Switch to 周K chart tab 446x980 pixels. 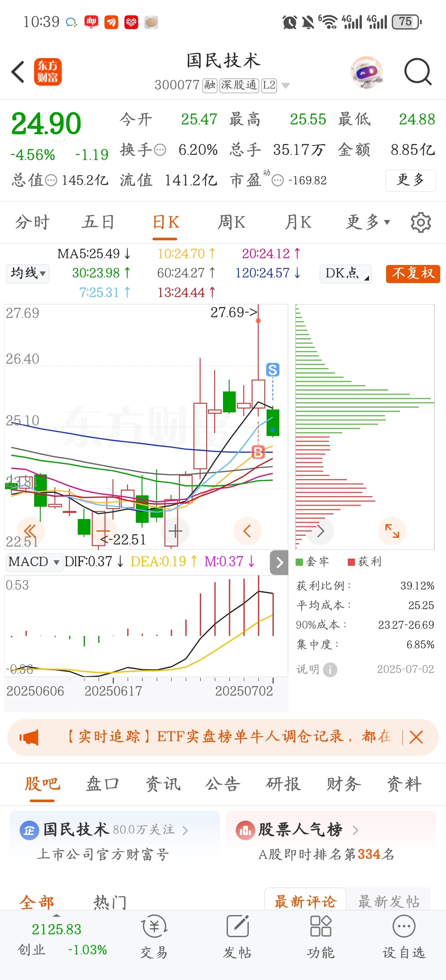coord(231,222)
